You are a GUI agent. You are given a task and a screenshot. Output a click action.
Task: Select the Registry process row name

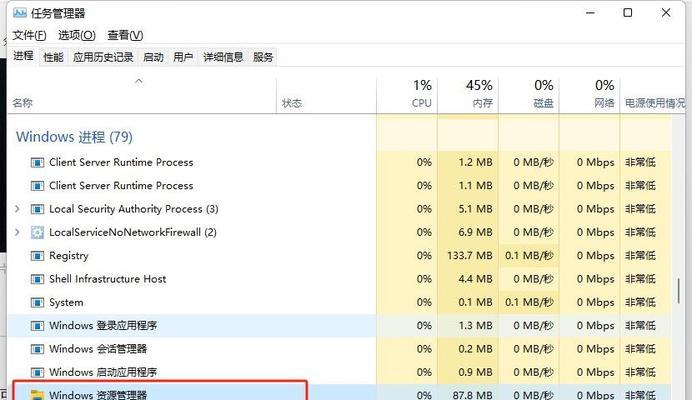pyautogui.click(x=69, y=256)
